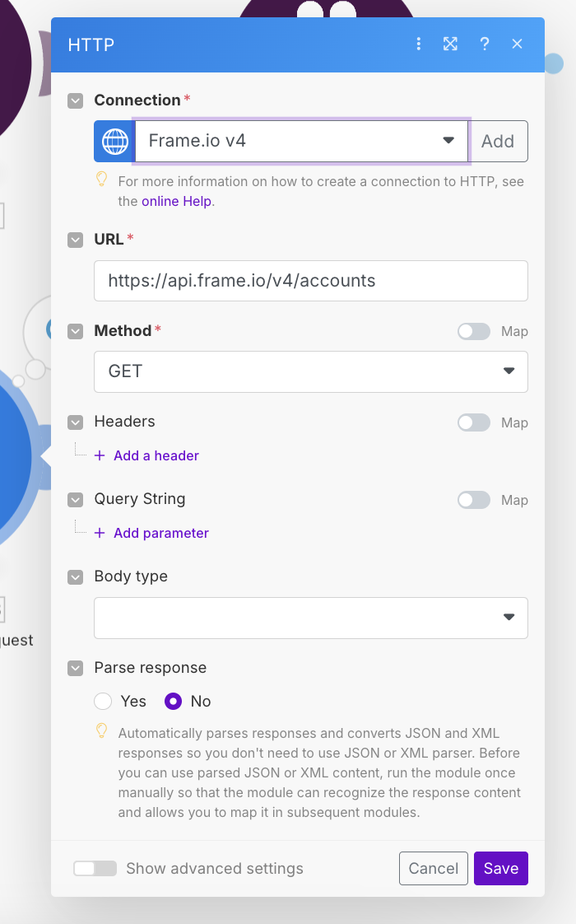Select Yes for Parse response
Viewport: 576px width, 924px height.
(103, 702)
